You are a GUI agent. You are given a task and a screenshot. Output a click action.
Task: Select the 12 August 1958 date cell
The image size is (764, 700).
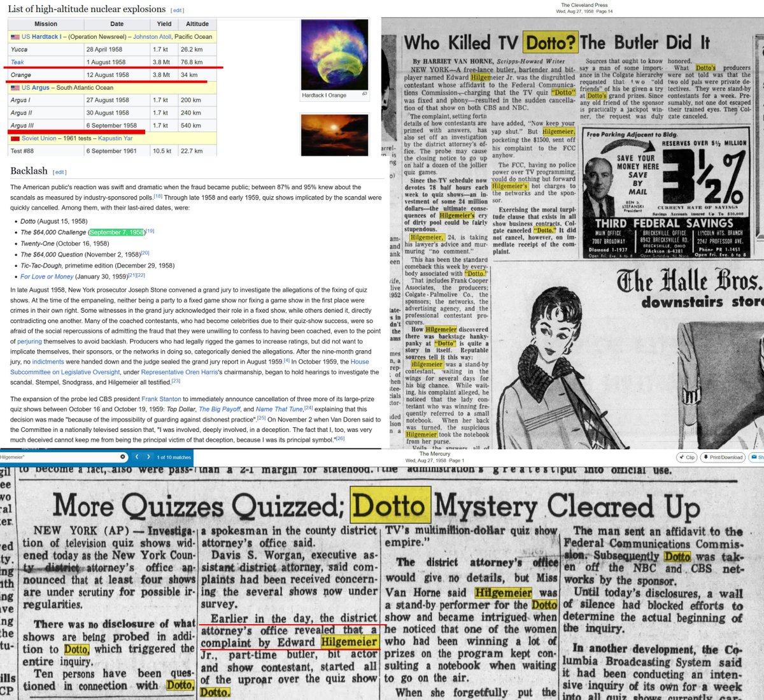117,75
